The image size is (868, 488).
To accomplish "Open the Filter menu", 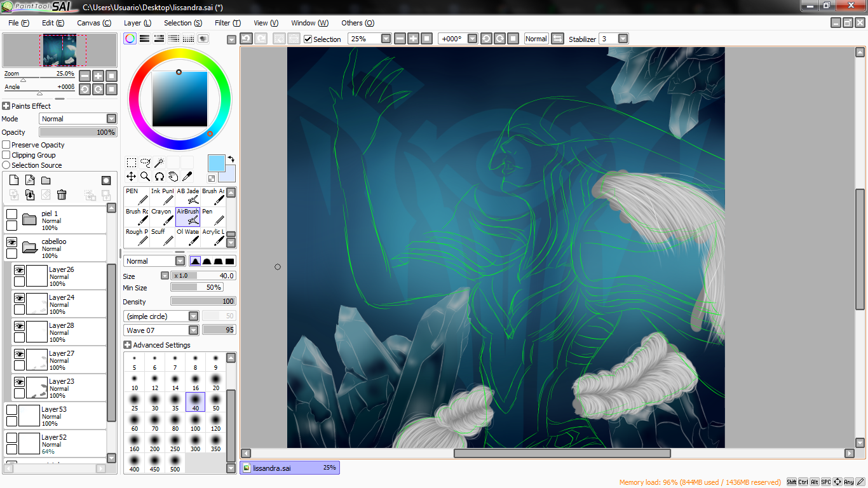I will (x=227, y=23).
